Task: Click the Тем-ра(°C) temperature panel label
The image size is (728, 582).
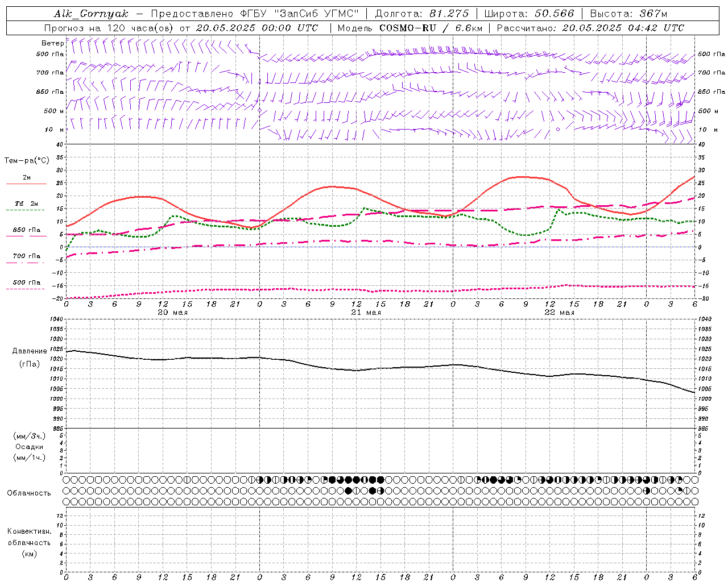Action: point(27,161)
